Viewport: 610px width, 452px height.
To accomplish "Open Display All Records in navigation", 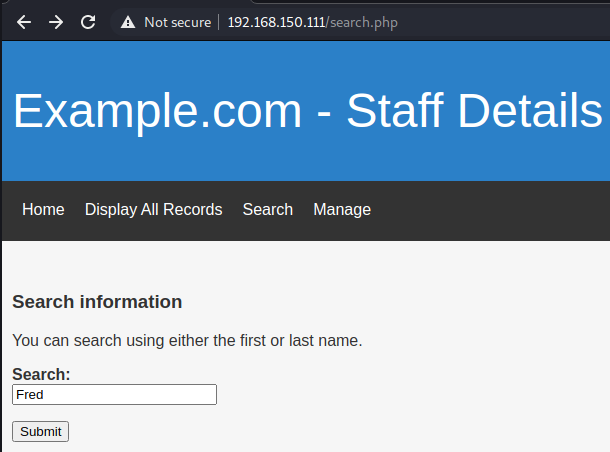I will pos(153,209).
